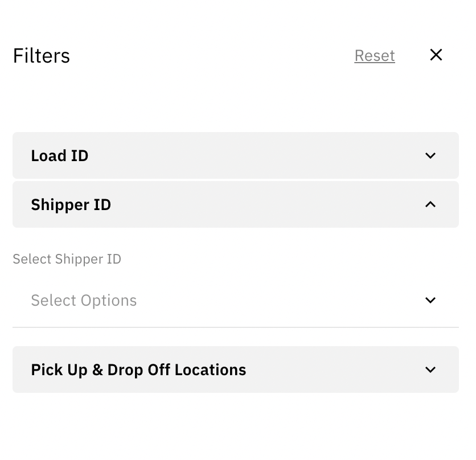The width and height of the screenshot is (476, 460).
Task: Click the Filters panel title
Action: click(41, 56)
